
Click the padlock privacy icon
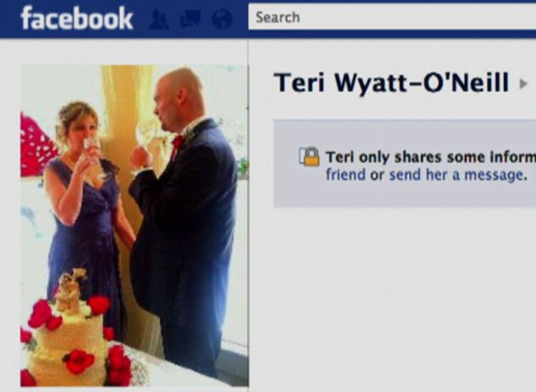[x=309, y=157]
